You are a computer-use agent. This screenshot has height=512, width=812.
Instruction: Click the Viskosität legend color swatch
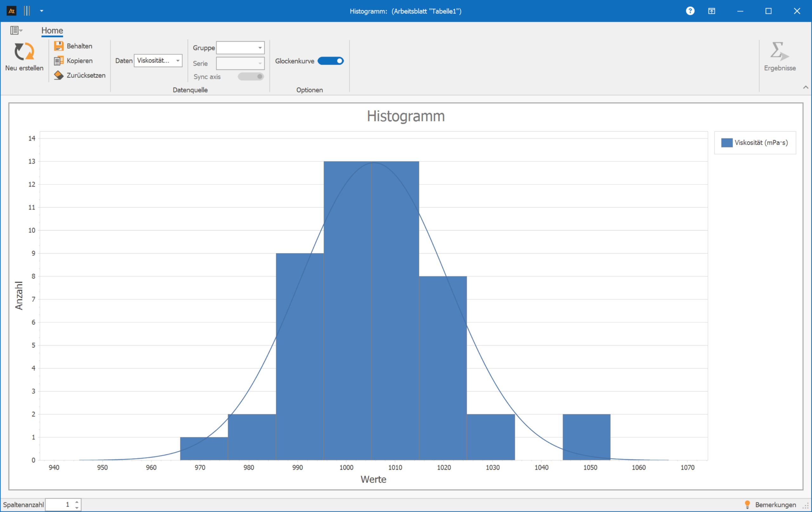pos(727,143)
